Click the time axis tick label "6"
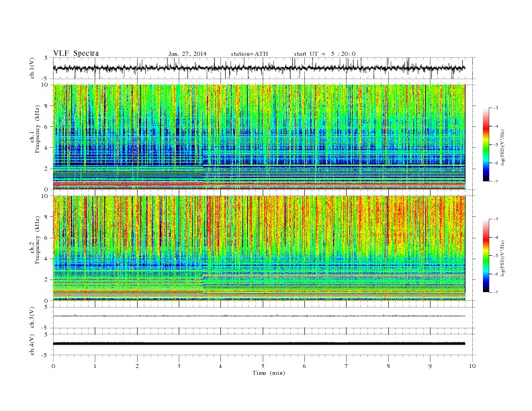The height and width of the screenshot is (411, 532). tap(305, 366)
